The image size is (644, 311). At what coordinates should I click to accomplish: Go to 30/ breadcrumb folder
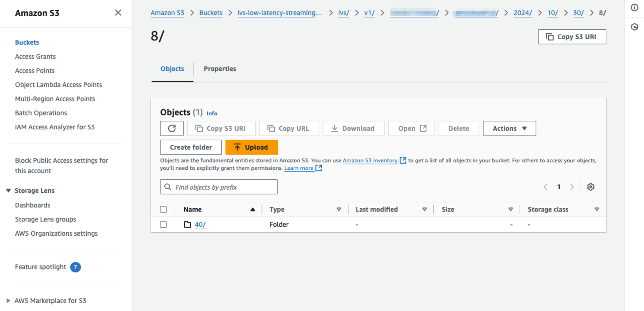click(x=578, y=13)
